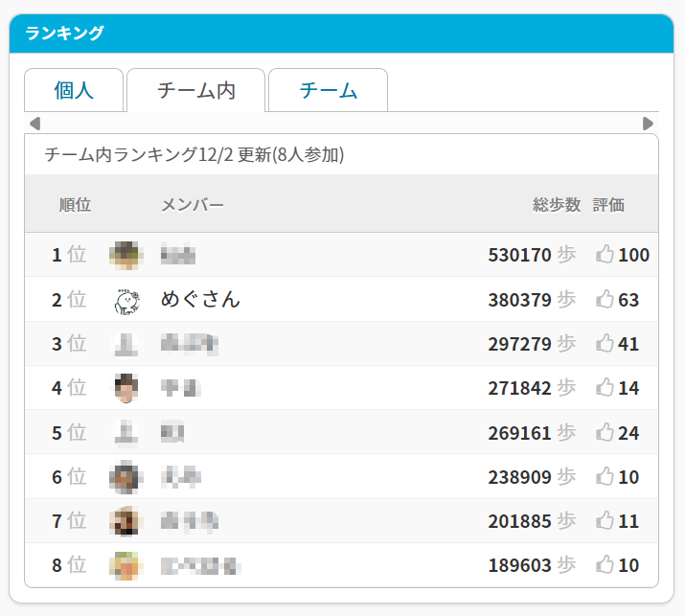Switch to the 個人 tab
The image size is (685, 616).
coord(74,91)
